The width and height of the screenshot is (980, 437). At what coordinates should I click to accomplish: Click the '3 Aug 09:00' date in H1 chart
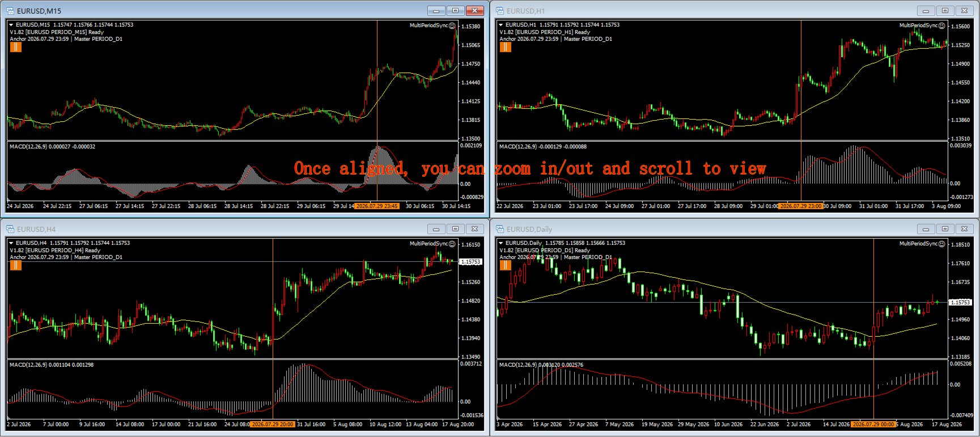[x=946, y=206]
